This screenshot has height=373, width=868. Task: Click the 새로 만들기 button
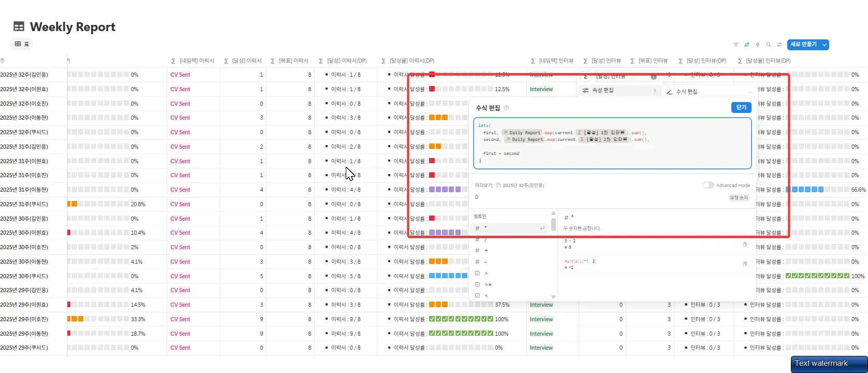click(803, 45)
